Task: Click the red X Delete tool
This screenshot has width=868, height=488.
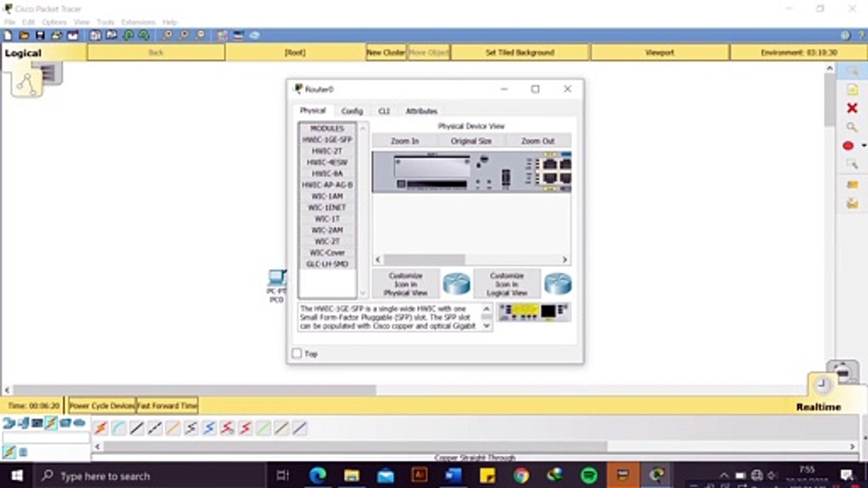Action: 852,108
